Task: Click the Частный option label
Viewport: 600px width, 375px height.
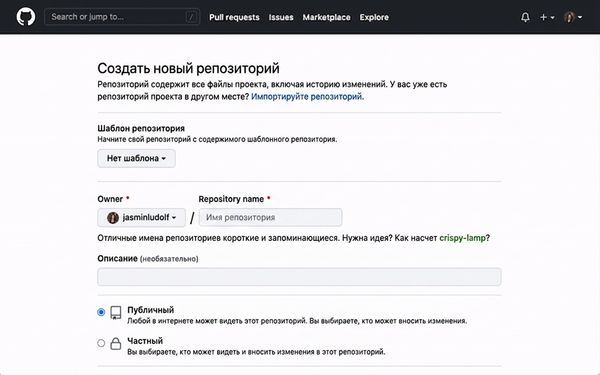Action: click(x=145, y=341)
